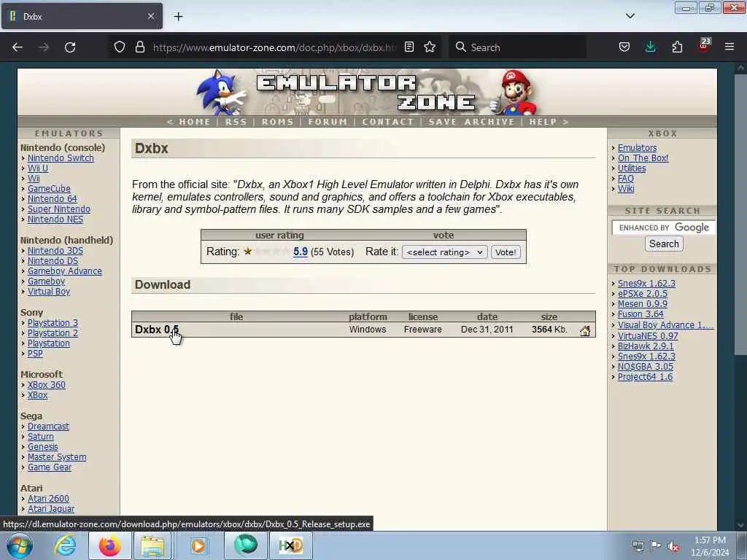
Task: Go back using the browser back arrow
Action: pos(18,47)
